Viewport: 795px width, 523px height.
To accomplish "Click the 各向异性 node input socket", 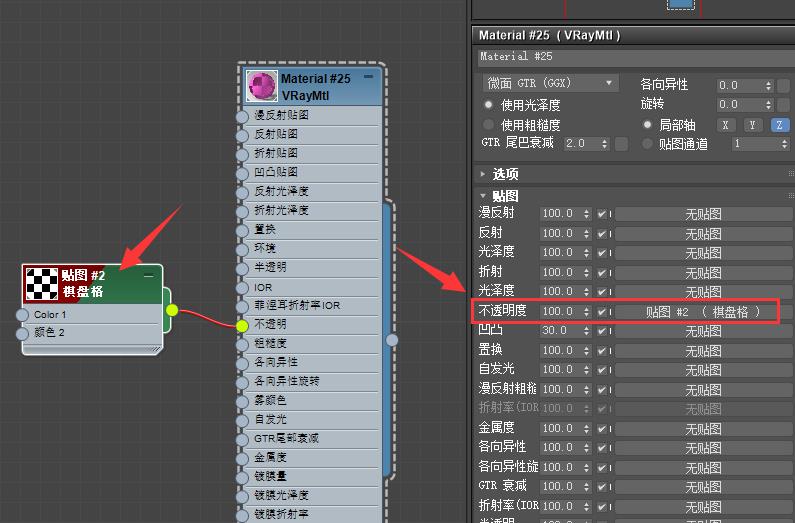I will [x=242, y=363].
